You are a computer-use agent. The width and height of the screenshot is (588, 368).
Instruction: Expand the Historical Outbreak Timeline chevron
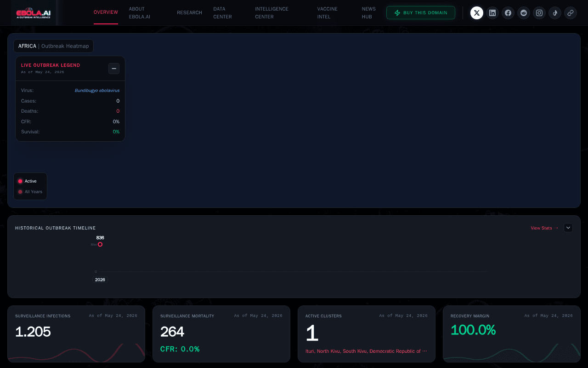(568, 228)
